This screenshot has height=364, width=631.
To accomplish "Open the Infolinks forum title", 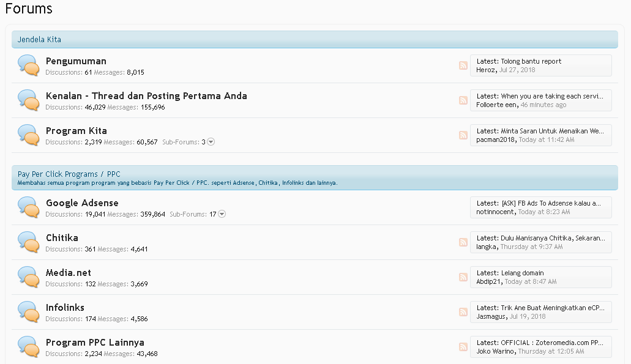I will pos(65,308).
